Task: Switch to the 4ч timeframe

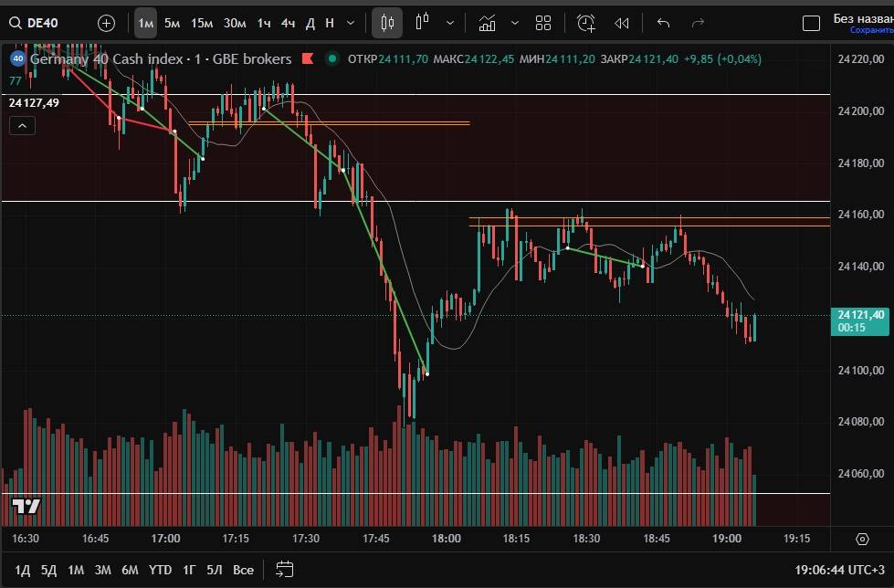Action: [x=288, y=23]
